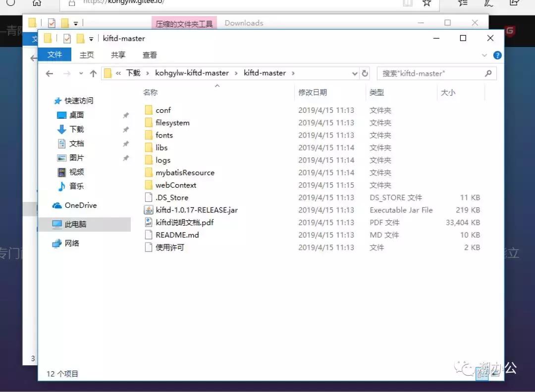
Task: Open the Quick Access Toolbar customize dropdown
Action: point(91,38)
